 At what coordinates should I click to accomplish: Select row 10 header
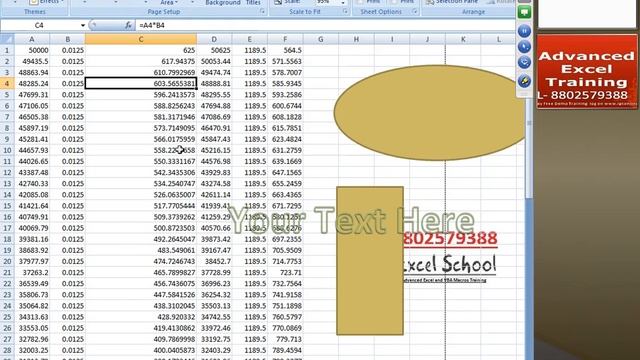(x=7, y=150)
